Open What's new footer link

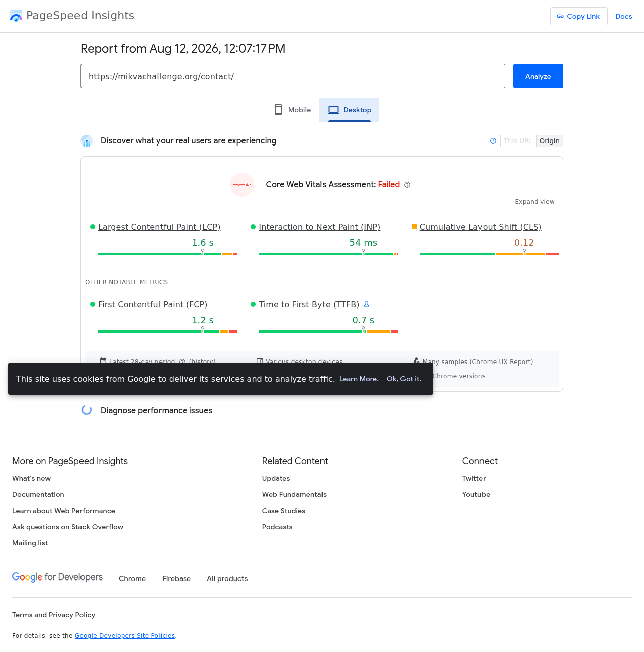click(x=31, y=479)
